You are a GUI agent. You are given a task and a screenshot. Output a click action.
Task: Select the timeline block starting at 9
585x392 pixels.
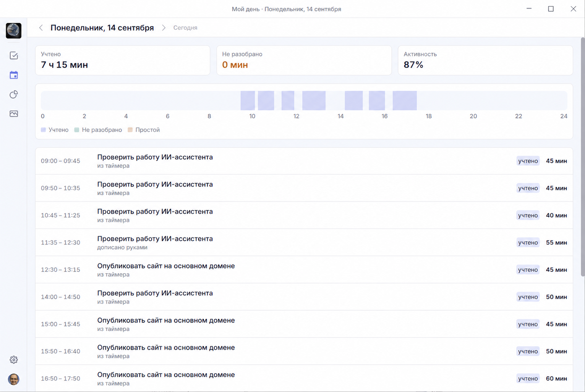click(x=248, y=101)
